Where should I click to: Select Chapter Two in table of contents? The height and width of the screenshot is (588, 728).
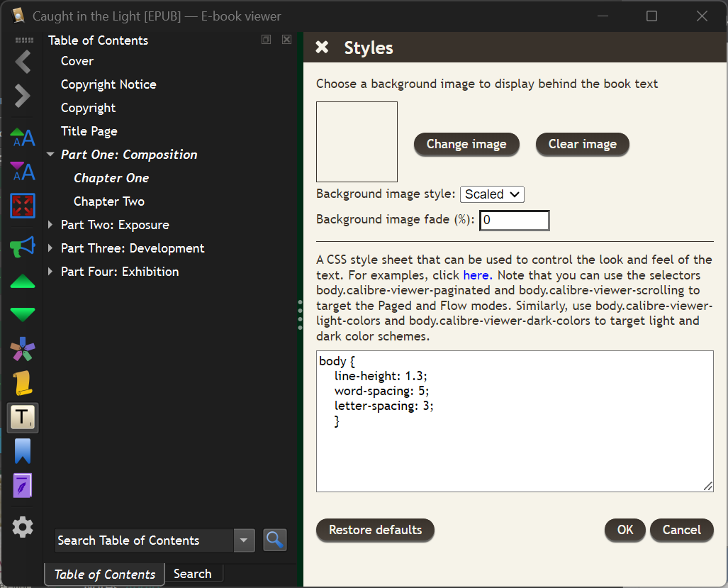point(109,201)
